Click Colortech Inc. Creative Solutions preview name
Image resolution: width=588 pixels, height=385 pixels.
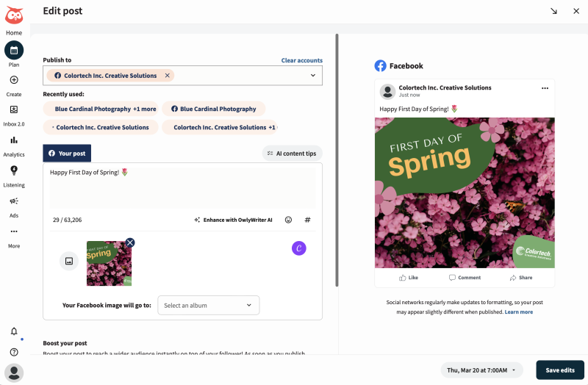(x=445, y=87)
